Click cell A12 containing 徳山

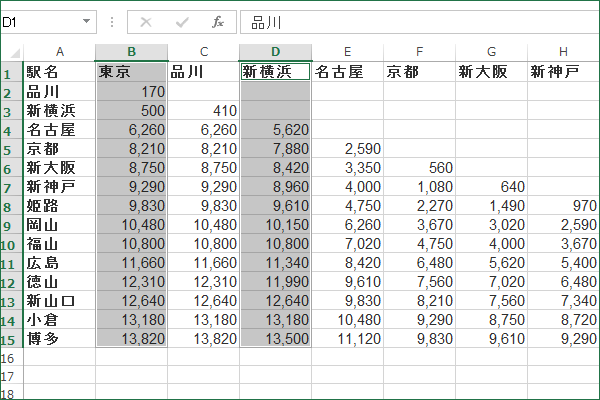point(59,281)
